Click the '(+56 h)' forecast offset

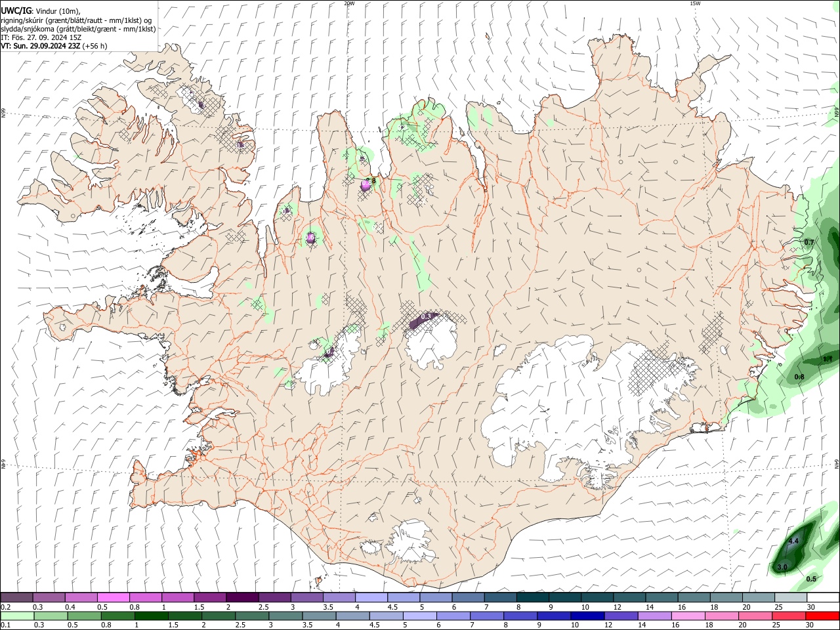(95, 46)
